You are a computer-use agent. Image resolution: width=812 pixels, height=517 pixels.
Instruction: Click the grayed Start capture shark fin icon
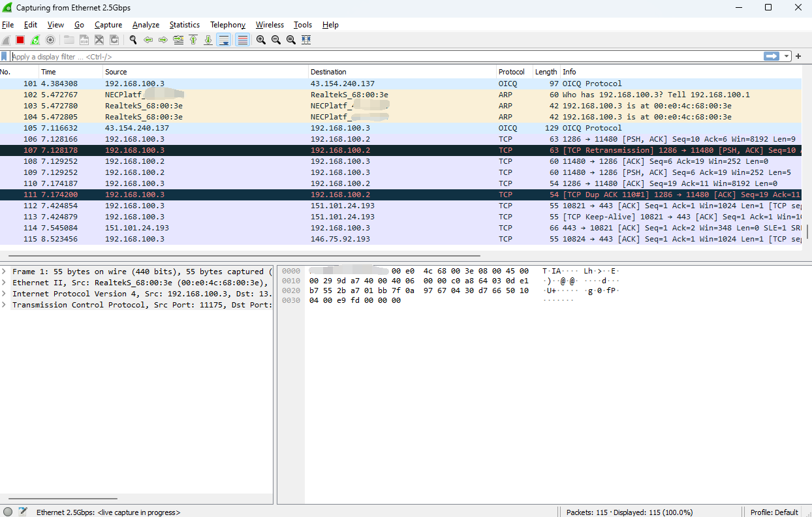pyautogui.click(x=6, y=40)
